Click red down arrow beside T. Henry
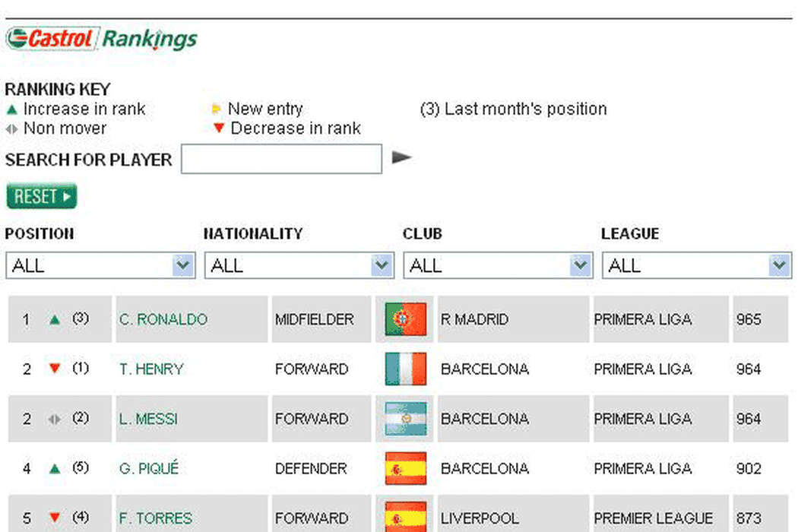The height and width of the screenshot is (532, 798). (x=54, y=369)
